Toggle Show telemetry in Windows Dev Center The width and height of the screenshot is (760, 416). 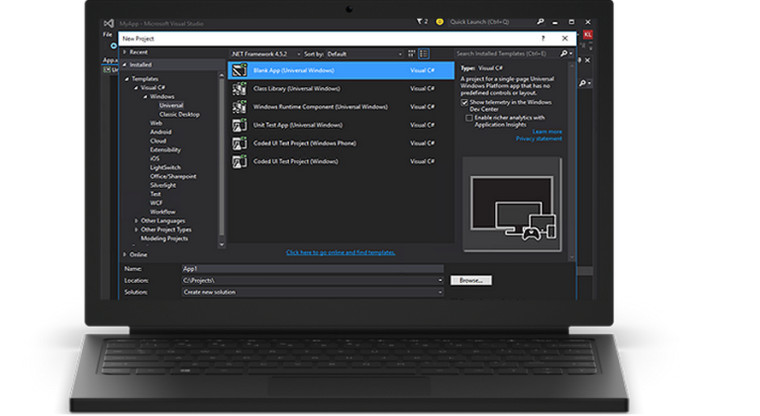pyautogui.click(x=464, y=102)
